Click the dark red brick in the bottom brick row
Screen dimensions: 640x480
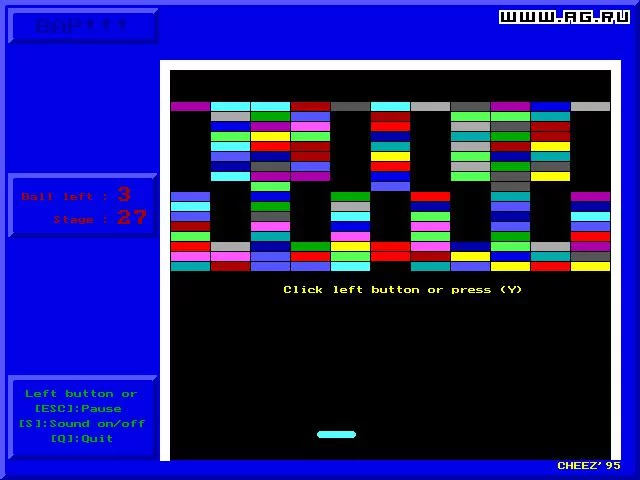(230, 267)
